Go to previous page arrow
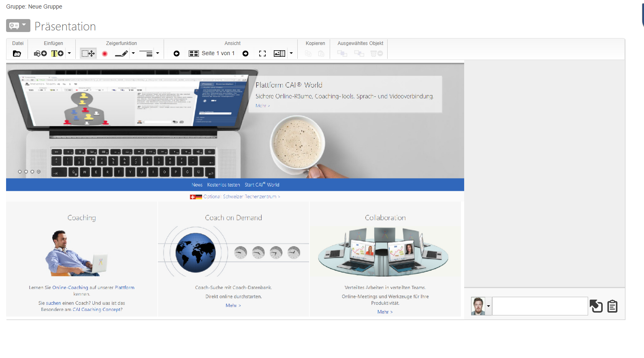The width and height of the screenshot is (644, 358). 177,54
